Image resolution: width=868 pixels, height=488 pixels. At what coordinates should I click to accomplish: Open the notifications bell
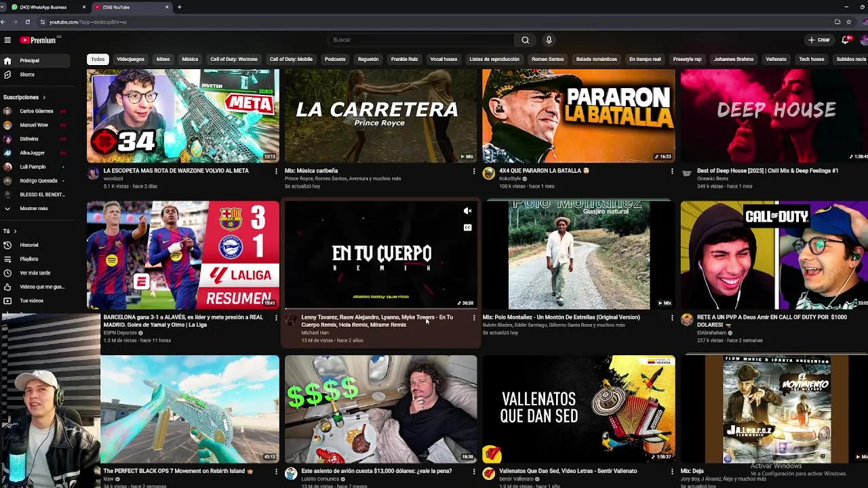[x=845, y=40]
